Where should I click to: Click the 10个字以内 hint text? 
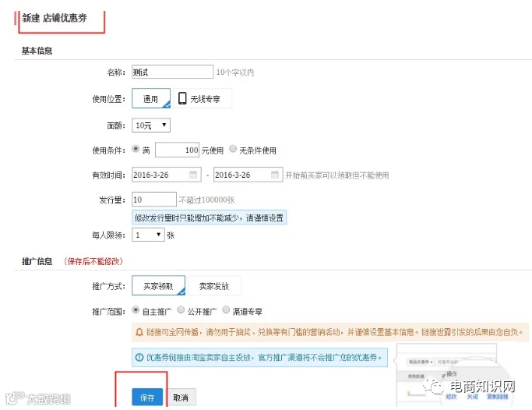point(235,72)
